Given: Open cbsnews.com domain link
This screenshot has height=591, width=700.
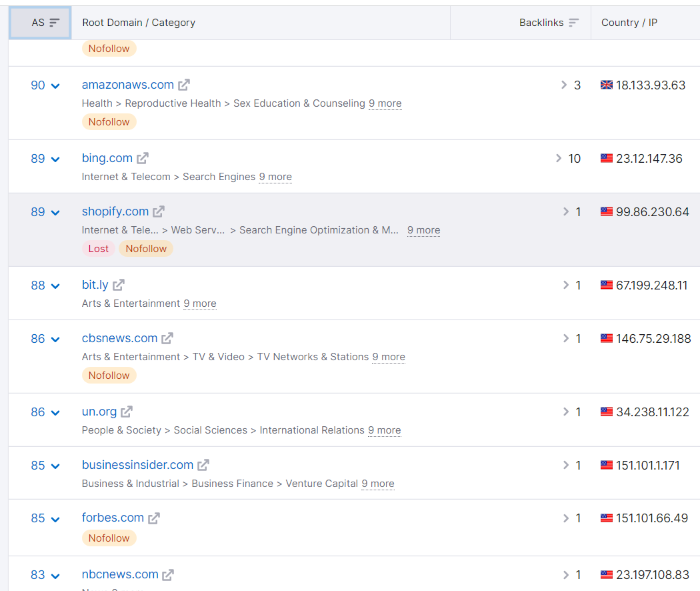Looking at the screenshot, I should (119, 338).
